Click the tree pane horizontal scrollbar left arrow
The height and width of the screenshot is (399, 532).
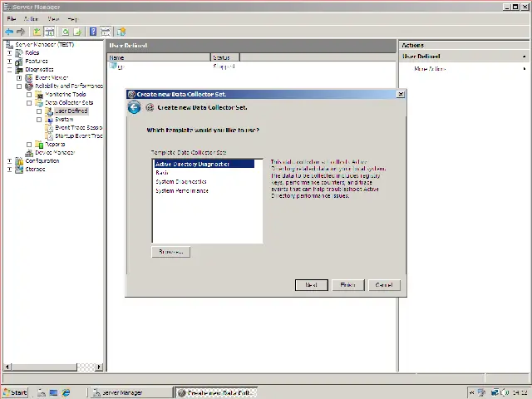(x=7, y=367)
